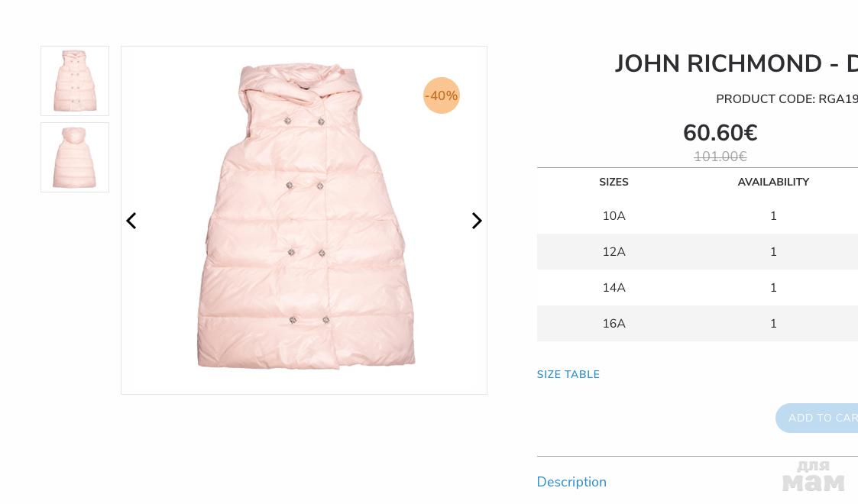Click the availability value for size 10A
This screenshot has width=858, height=504.
click(773, 216)
